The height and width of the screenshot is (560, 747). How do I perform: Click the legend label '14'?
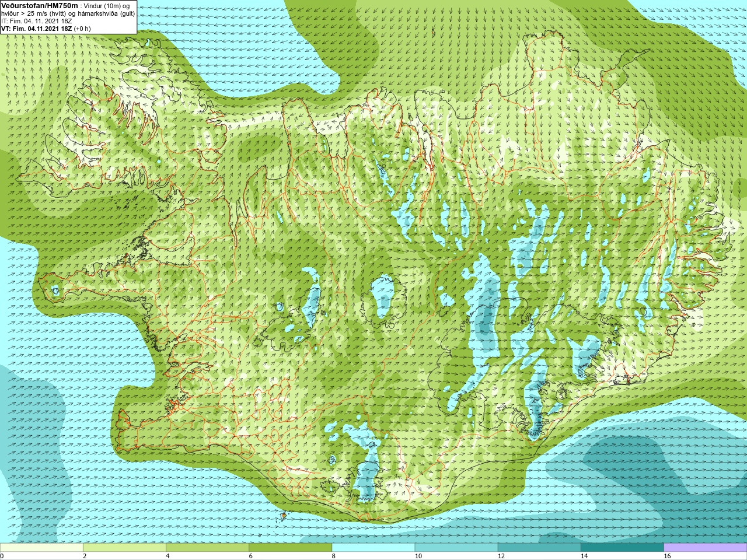pos(584,556)
